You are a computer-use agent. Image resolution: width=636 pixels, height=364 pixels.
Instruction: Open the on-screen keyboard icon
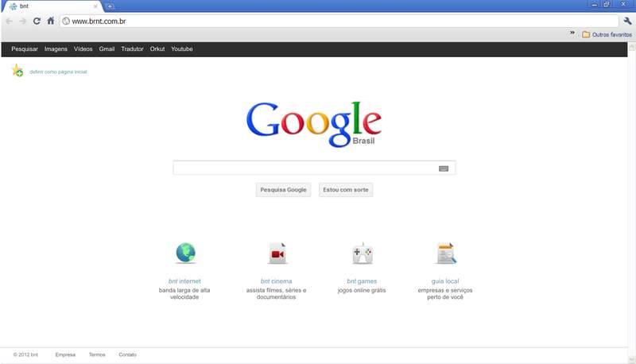444,168
